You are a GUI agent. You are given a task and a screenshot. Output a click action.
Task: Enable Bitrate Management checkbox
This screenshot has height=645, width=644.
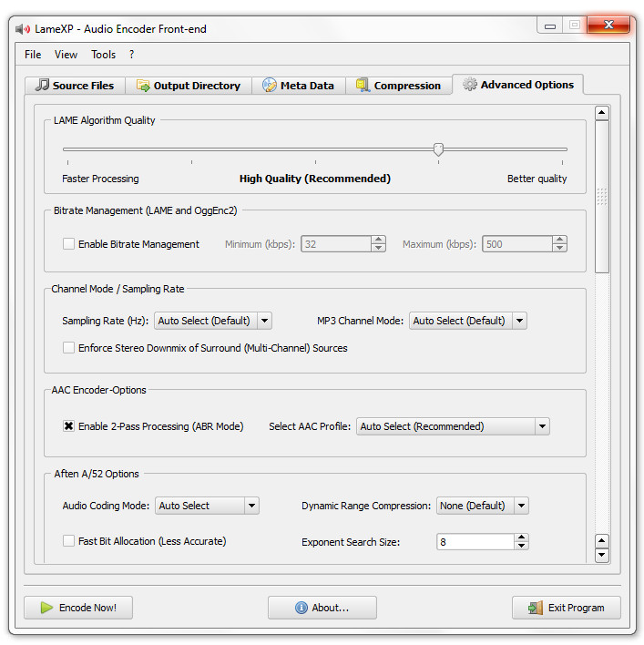click(68, 244)
